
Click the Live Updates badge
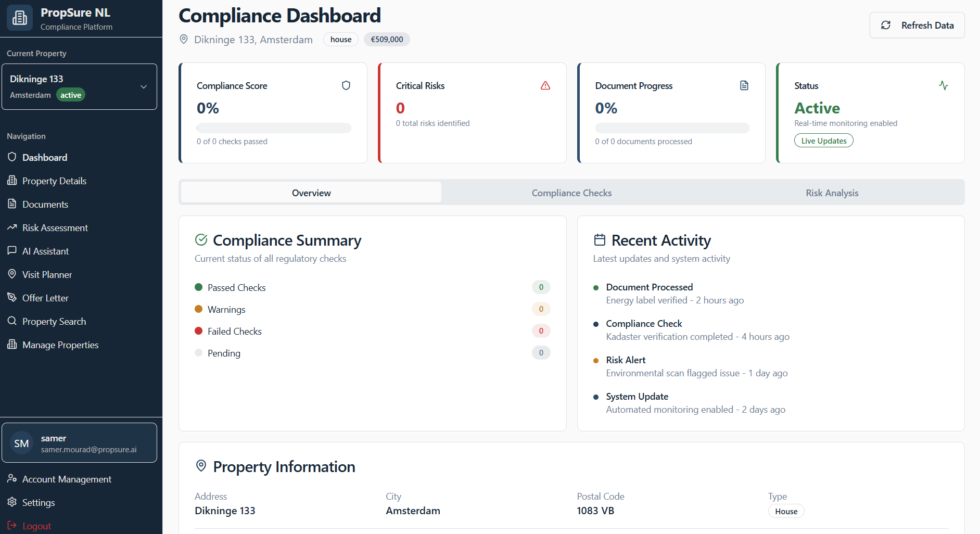point(823,141)
